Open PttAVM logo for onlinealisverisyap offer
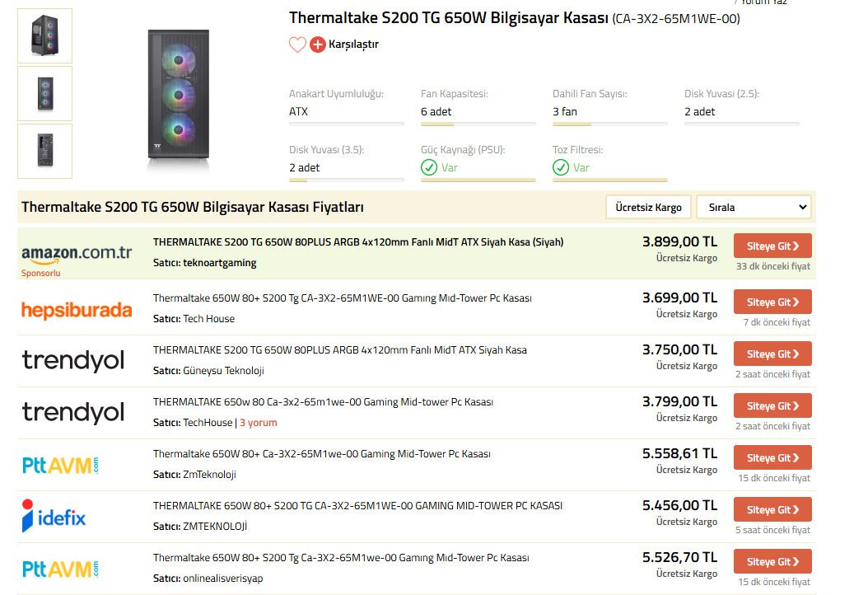This screenshot has width=868, height=595. 60,569
